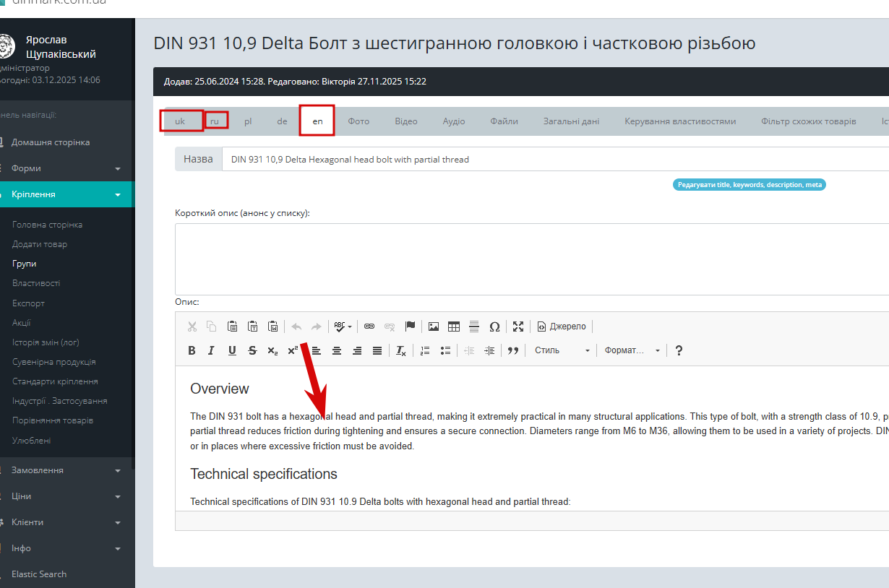Click the Paste clipboard icon
Viewport: 889px width, 588px height.
point(233,327)
